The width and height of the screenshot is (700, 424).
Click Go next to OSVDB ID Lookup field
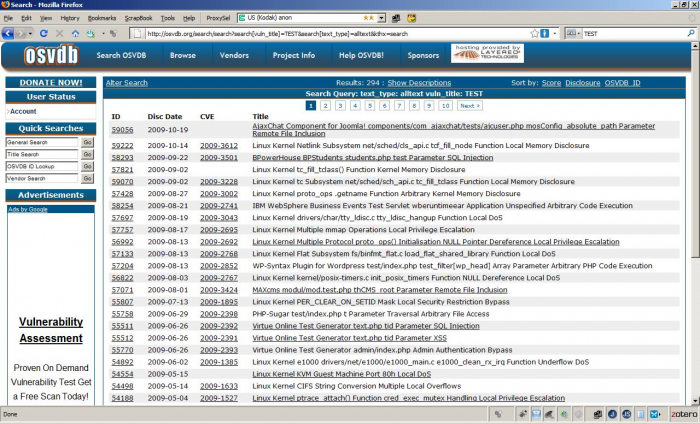[88, 166]
